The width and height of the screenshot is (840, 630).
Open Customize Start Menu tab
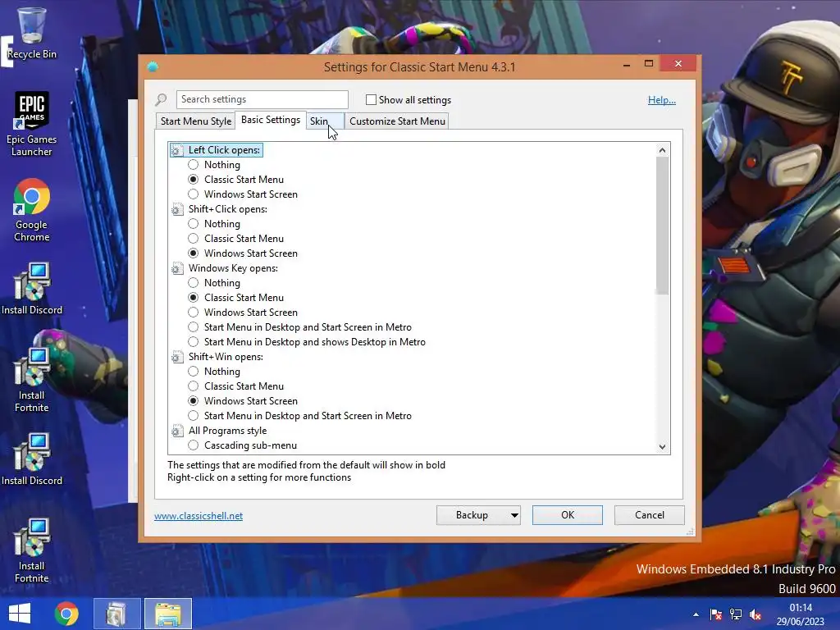tap(398, 121)
